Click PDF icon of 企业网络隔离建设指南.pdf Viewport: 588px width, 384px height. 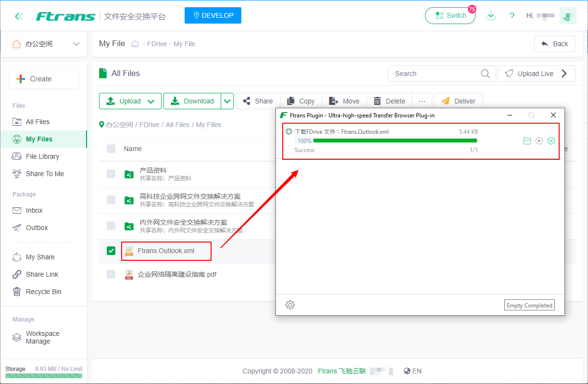point(129,275)
